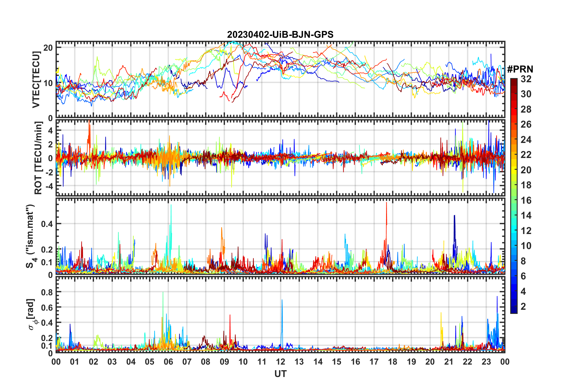
Task: Click the 23 hour tick label on the UT axis
Action: click(486, 362)
